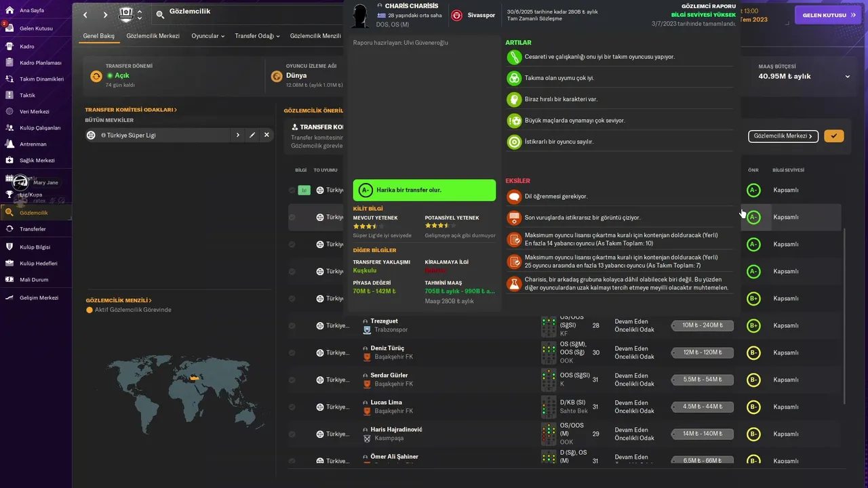Viewport: 868px width, 488px height.
Task: Tick the checkbox for Ömer Ali Şahiner row
Action: 292,462
